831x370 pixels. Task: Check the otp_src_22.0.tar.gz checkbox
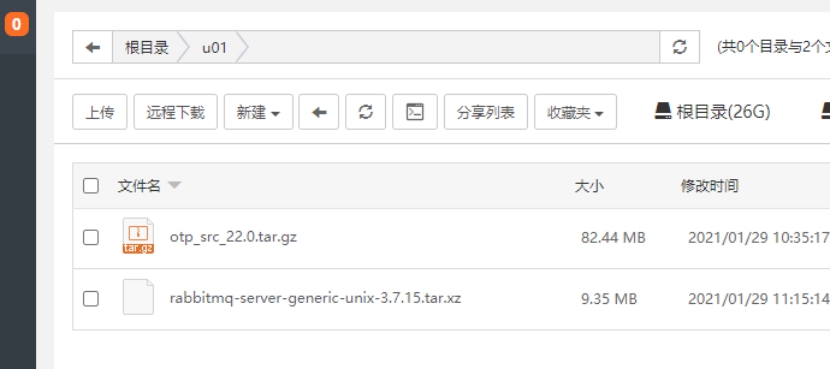click(91, 237)
